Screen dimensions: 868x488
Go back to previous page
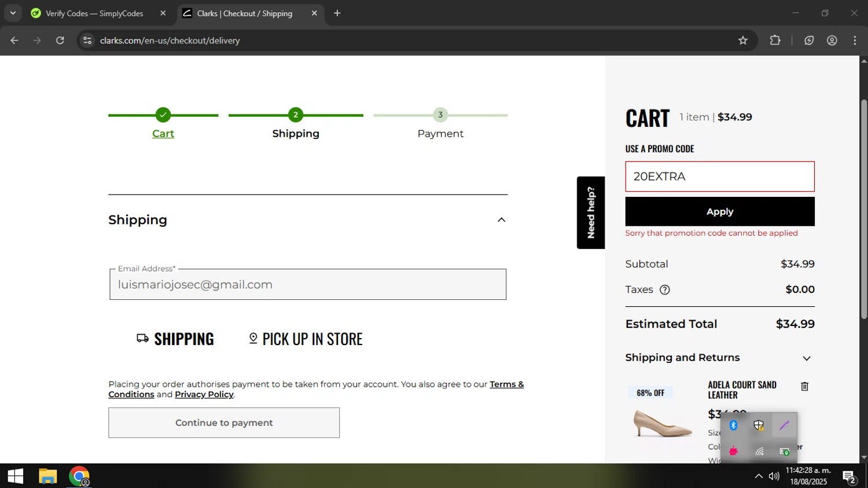click(x=14, y=41)
